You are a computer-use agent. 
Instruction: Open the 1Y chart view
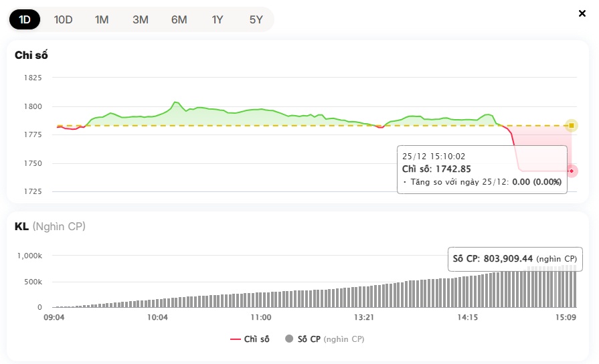tap(218, 19)
